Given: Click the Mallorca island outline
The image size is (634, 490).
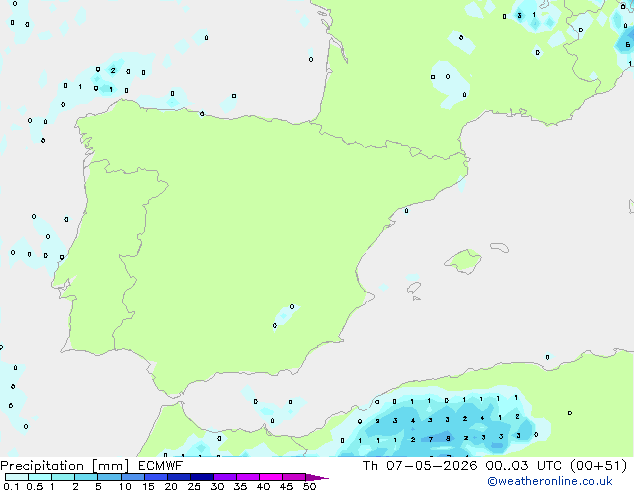Looking at the screenshot, I should point(463,261).
